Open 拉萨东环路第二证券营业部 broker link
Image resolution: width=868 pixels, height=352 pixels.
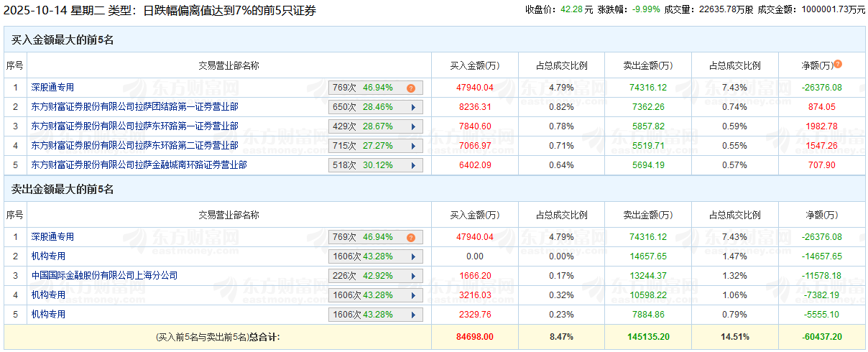[134, 146]
